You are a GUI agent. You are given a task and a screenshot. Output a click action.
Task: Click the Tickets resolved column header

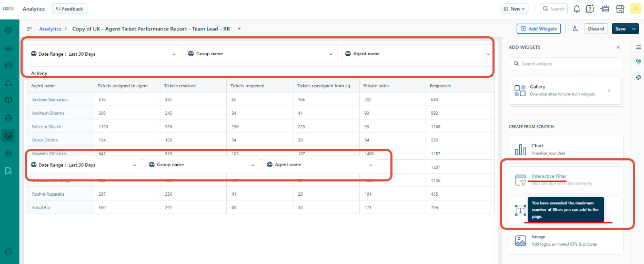[193, 86]
